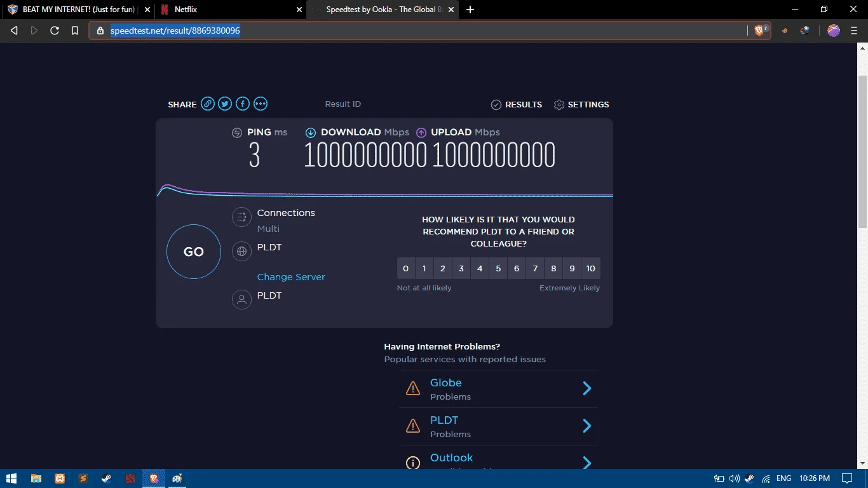The width and height of the screenshot is (868, 488).
Task: Click the Rate 4 recommendation score
Action: tap(480, 269)
